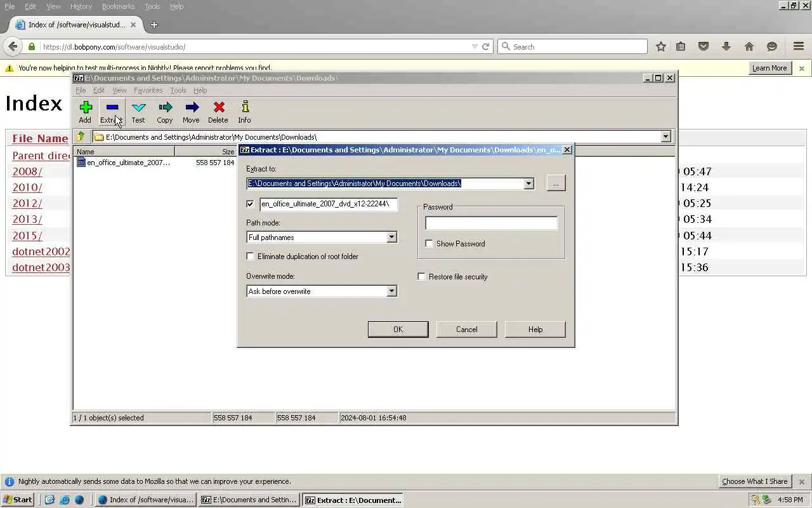
Task: Click the Pocket icon in Firefox toolbar
Action: pyautogui.click(x=704, y=46)
